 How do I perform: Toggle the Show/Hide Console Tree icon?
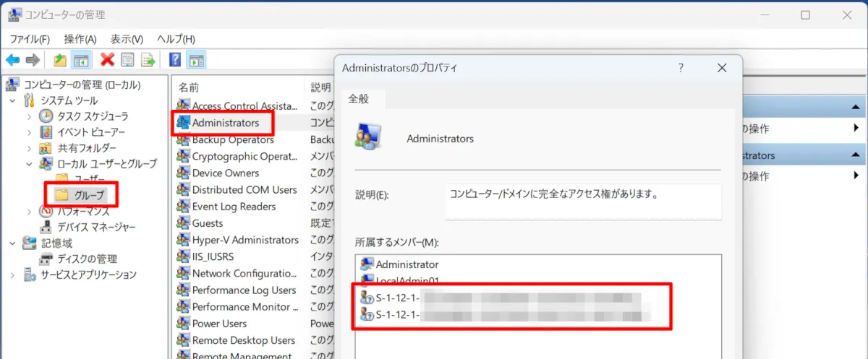pos(80,60)
